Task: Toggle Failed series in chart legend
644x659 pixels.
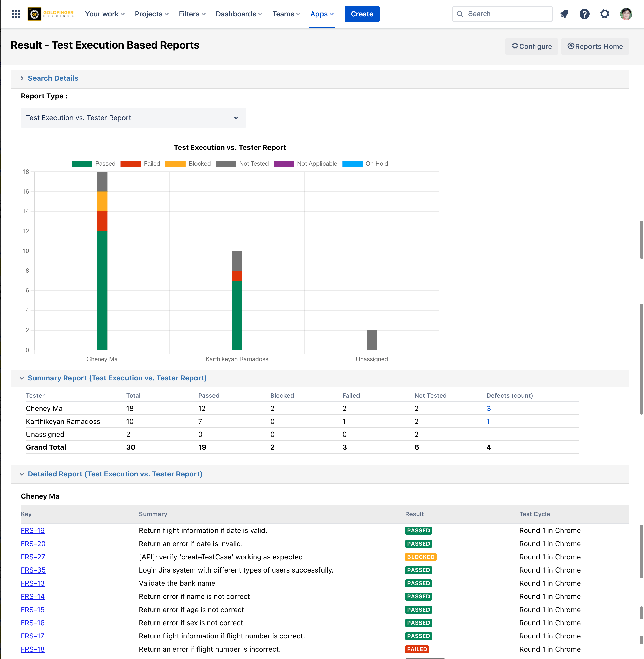Action: pyautogui.click(x=140, y=163)
